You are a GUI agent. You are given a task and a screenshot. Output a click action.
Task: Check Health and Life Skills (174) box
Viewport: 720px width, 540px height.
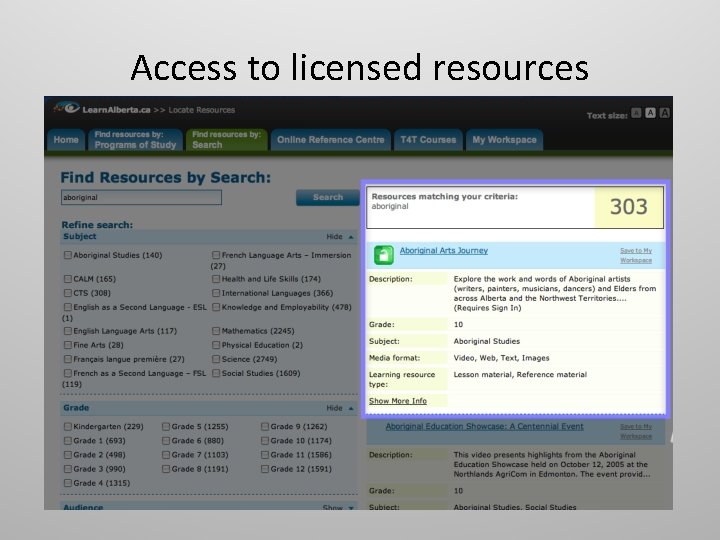click(216, 279)
